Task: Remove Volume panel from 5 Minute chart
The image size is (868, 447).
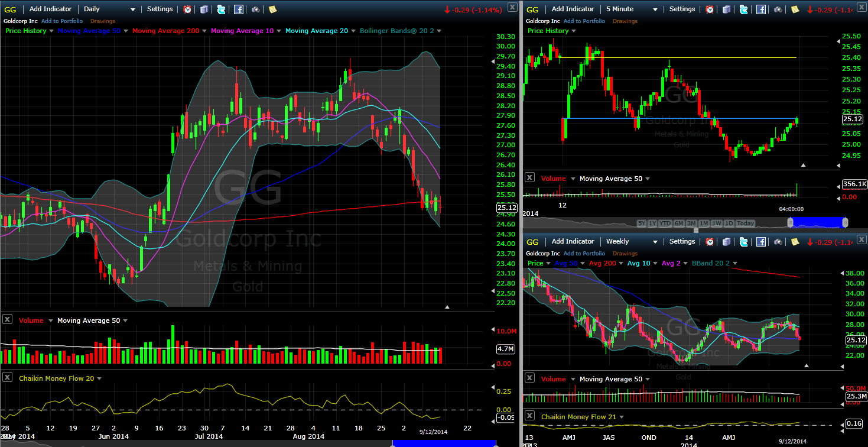Action: tap(529, 177)
